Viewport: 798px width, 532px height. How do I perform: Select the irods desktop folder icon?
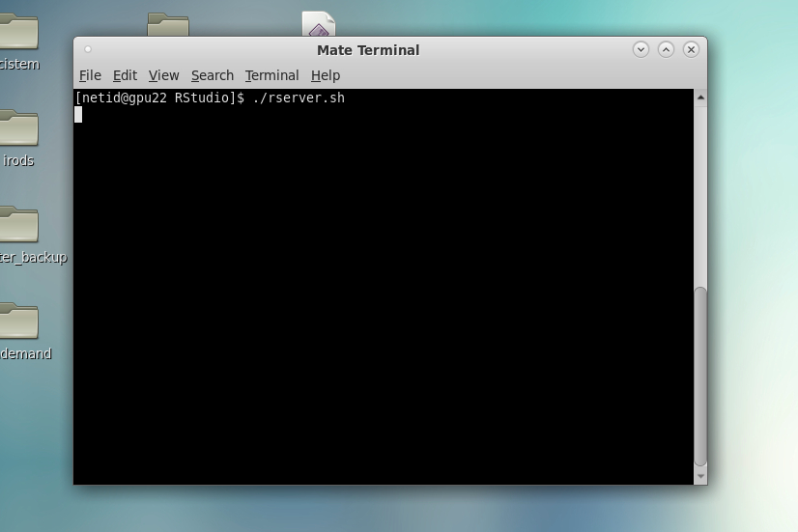(18, 127)
